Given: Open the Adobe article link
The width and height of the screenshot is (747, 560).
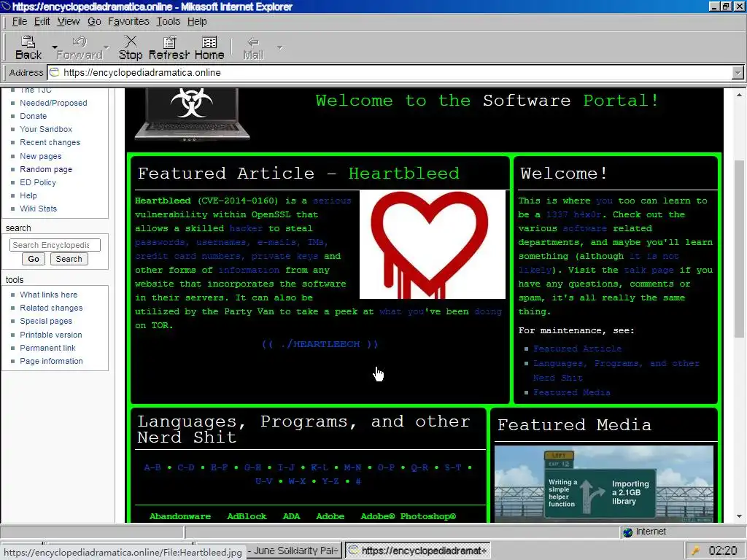Looking at the screenshot, I should 330,516.
